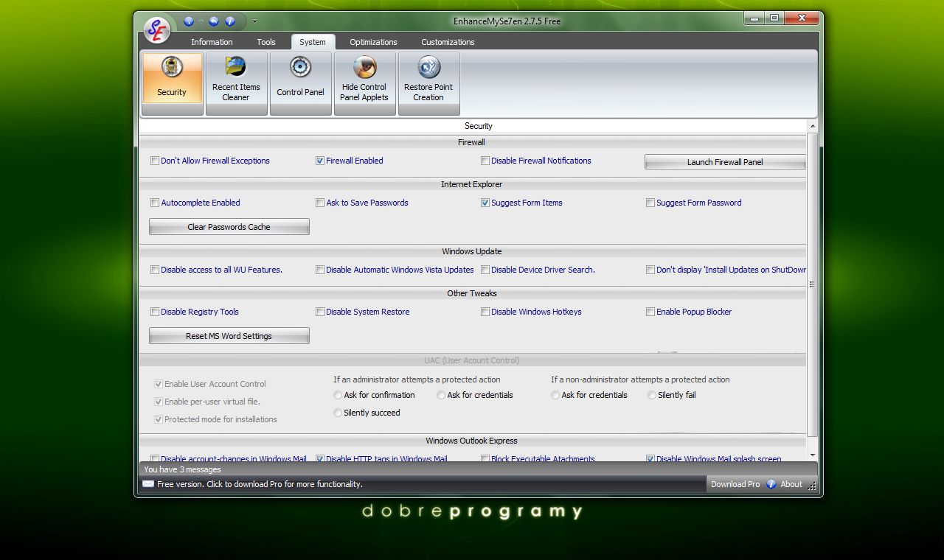The height and width of the screenshot is (560, 944).
Task: Click the envelope messages icon in status bar
Action: (148, 484)
